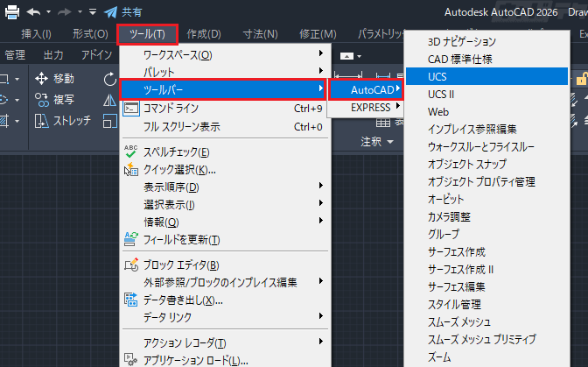Select the 複写 copy tool

pyautogui.click(x=54, y=100)
